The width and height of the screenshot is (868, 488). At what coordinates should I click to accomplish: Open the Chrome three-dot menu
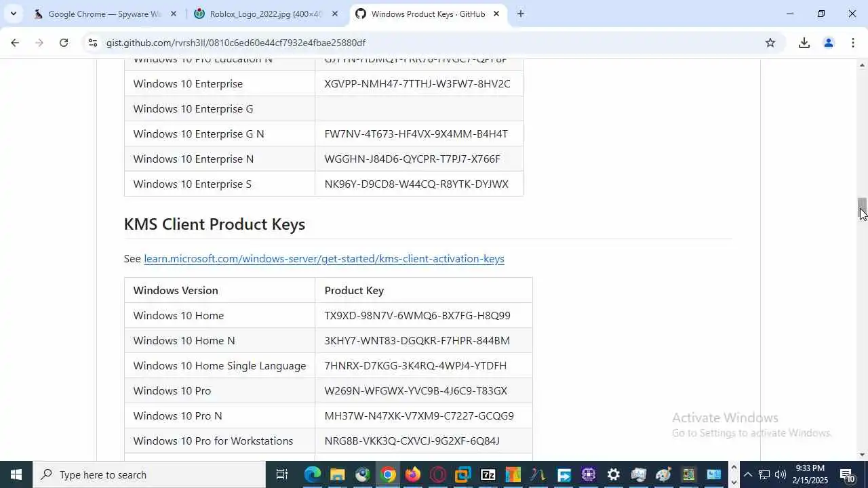pyautogui.click(x=853, y=43)
